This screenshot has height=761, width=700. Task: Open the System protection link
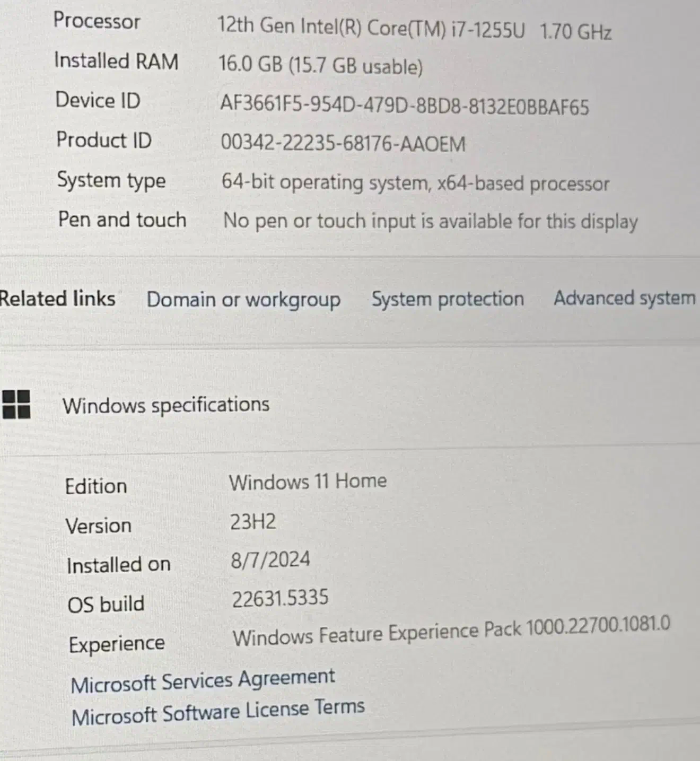pyautogui.click(x=447, y=299)
